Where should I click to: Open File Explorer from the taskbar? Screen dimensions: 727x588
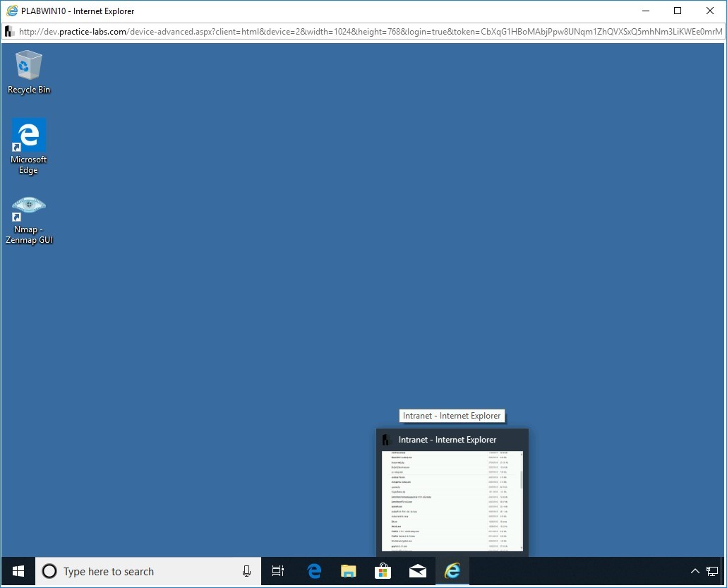[349, 571]
